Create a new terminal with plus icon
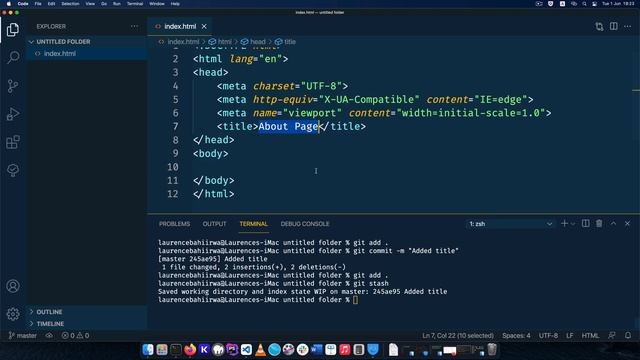The image size is (640, 360). [x=564, y=223]
